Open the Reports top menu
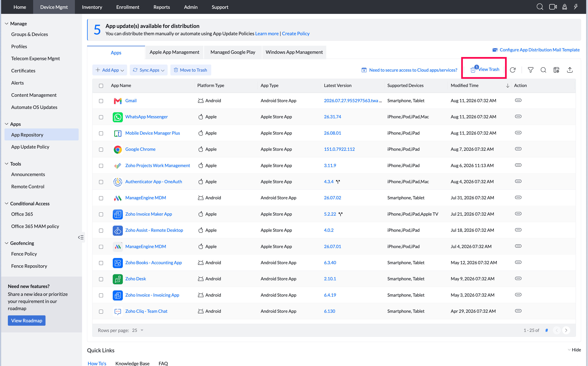Image resolution: width=588 pixels, height=366 pixels. 161,7
